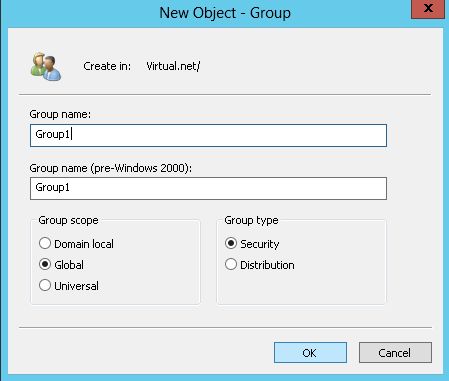
Task: Click the 'Create in:' label
Action: 107,66
